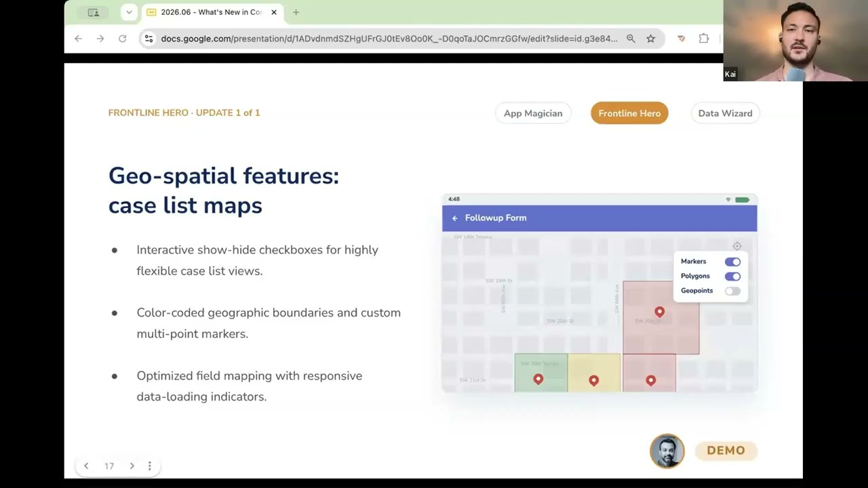The image size is (868, 488).
Task: Click the map pin in the lower red polygon
Action: (651, 381)
